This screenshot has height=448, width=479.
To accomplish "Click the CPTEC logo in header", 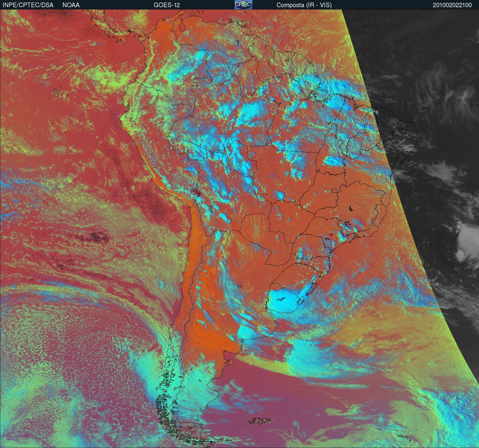I will point(243,5).
